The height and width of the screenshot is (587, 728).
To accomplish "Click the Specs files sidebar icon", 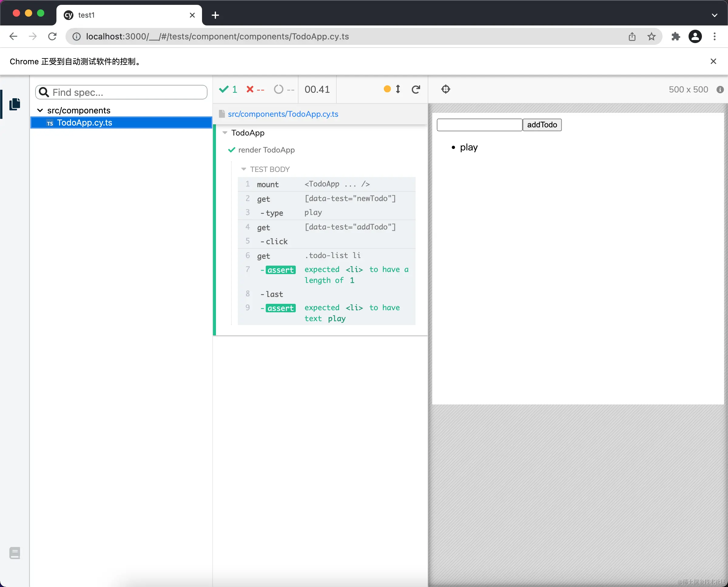I will point(15,104).
